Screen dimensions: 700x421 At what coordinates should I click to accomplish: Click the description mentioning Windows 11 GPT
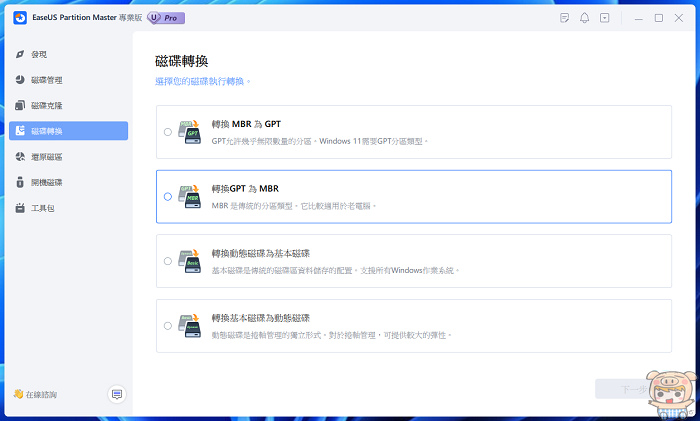click(x=320, y=141)
